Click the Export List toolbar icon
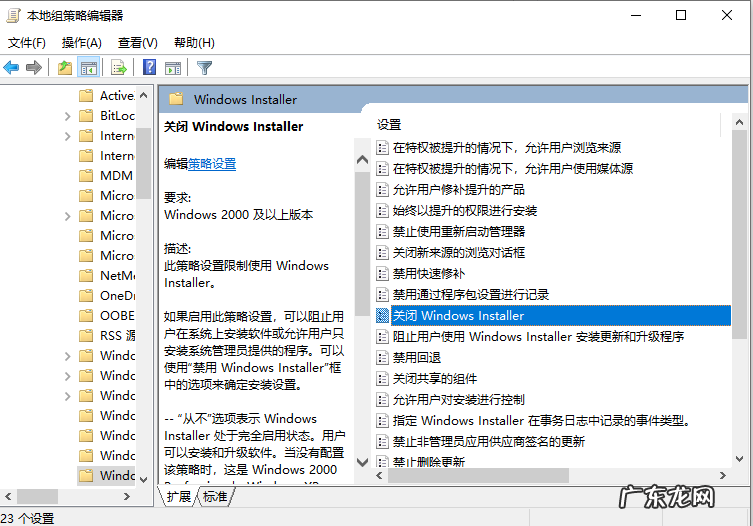 [x=118, y=68]
